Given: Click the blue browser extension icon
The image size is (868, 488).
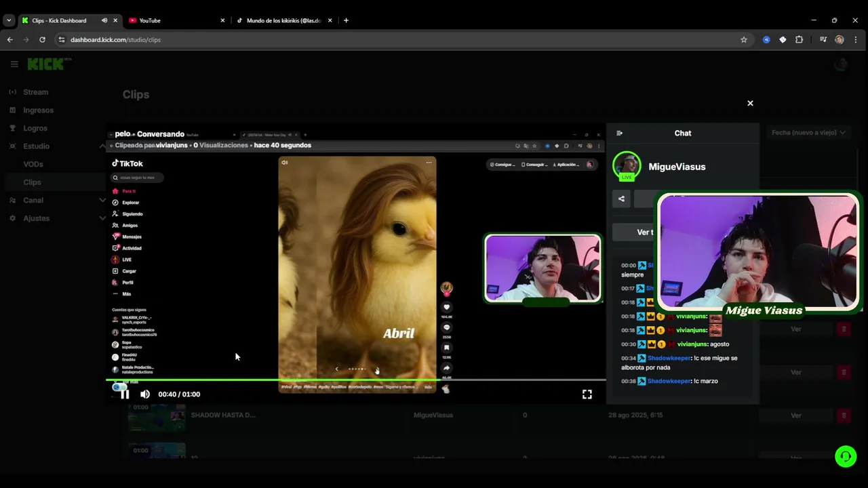Looking at the screenshot, I should 766,39.
